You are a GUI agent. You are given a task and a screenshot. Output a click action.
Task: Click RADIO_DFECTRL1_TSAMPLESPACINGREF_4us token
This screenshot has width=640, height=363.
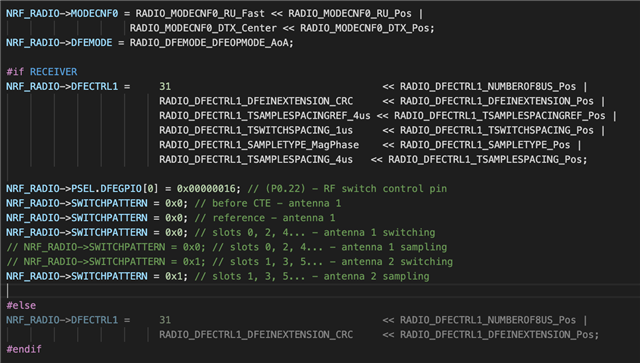coord(265,116)
